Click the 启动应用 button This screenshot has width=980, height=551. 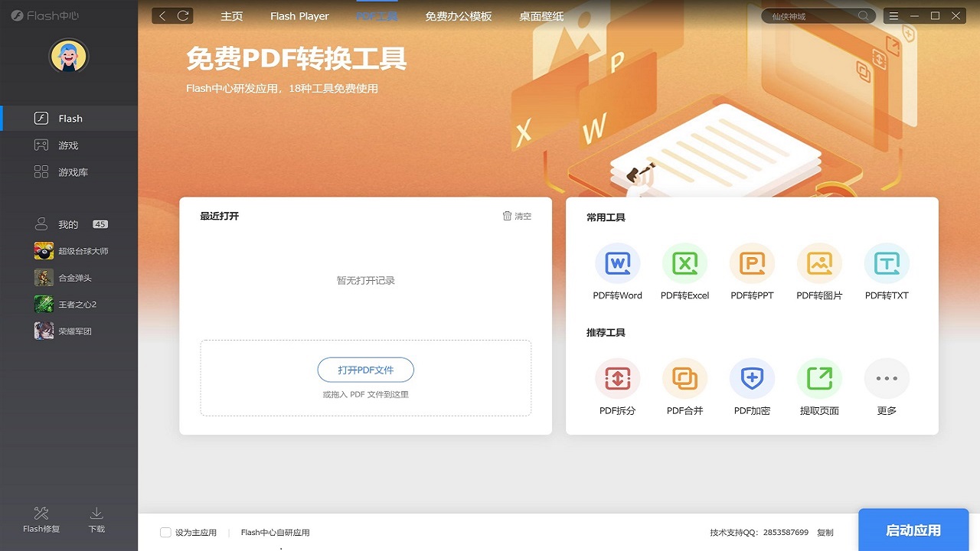click(x=914, y=529)
